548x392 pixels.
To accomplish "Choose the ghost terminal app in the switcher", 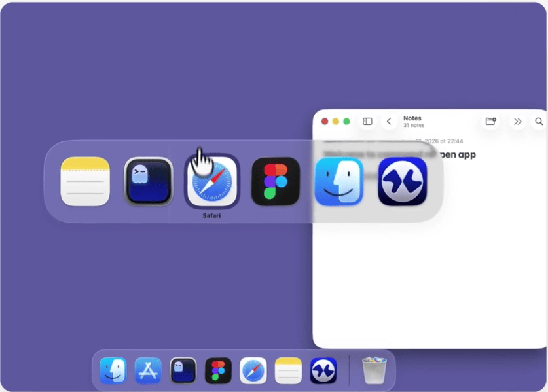I will point(149,181).
